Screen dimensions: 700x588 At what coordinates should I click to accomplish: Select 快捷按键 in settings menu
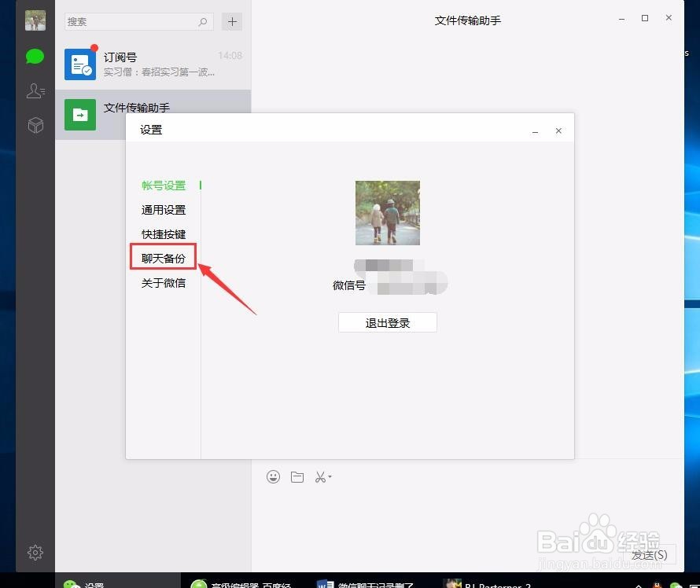point(164,234)
